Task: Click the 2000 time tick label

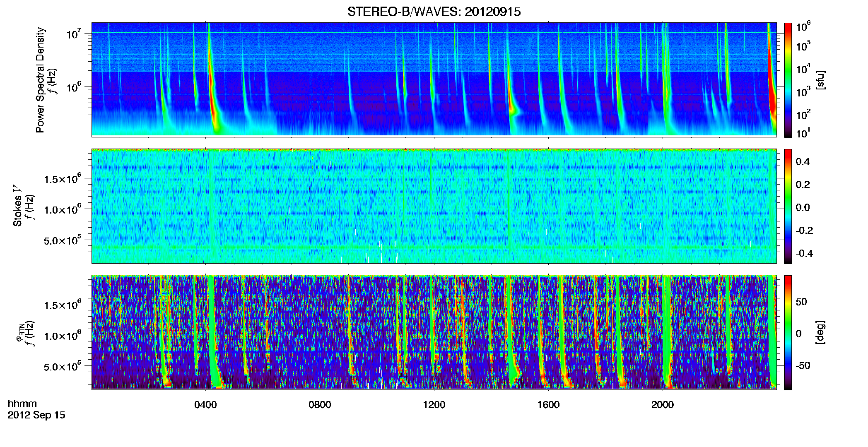Action: pos(663,405)
